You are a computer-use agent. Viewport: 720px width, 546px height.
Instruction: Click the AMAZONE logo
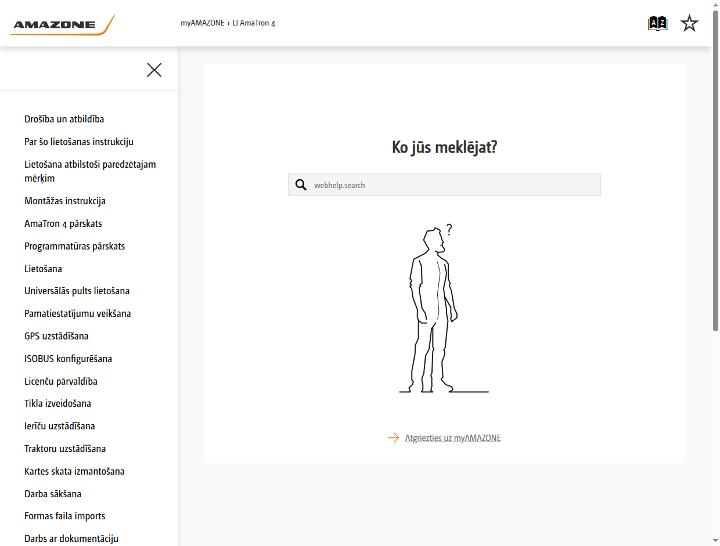(62, 25)
